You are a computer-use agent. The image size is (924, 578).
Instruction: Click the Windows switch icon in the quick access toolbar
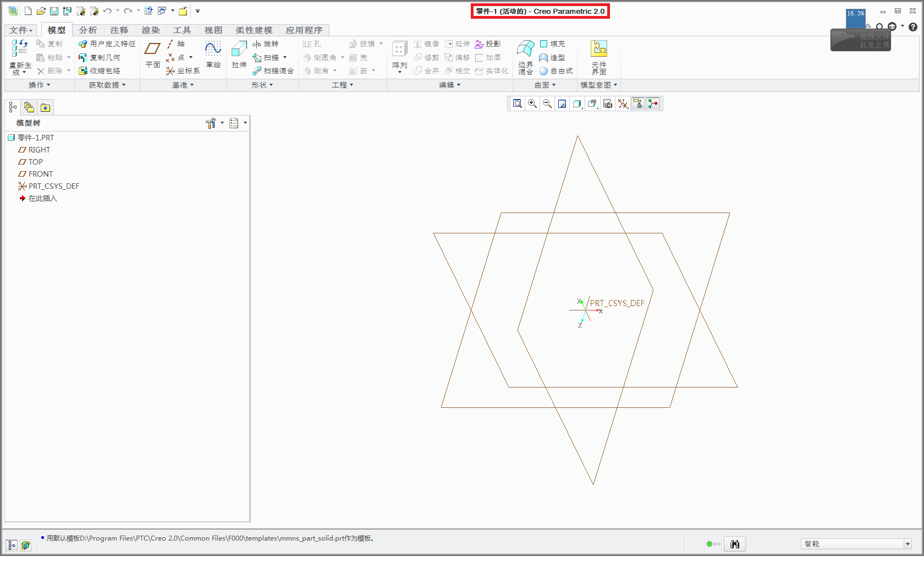pos(162,11)
